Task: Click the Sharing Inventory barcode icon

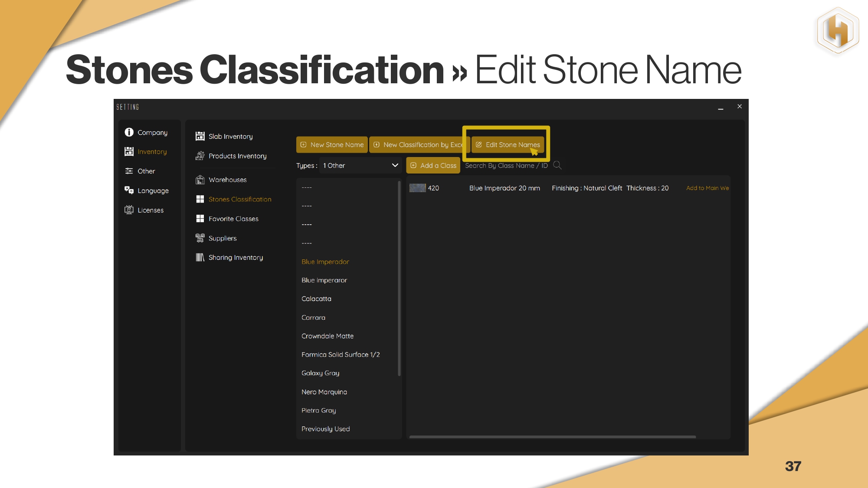Action: [200, 257]
